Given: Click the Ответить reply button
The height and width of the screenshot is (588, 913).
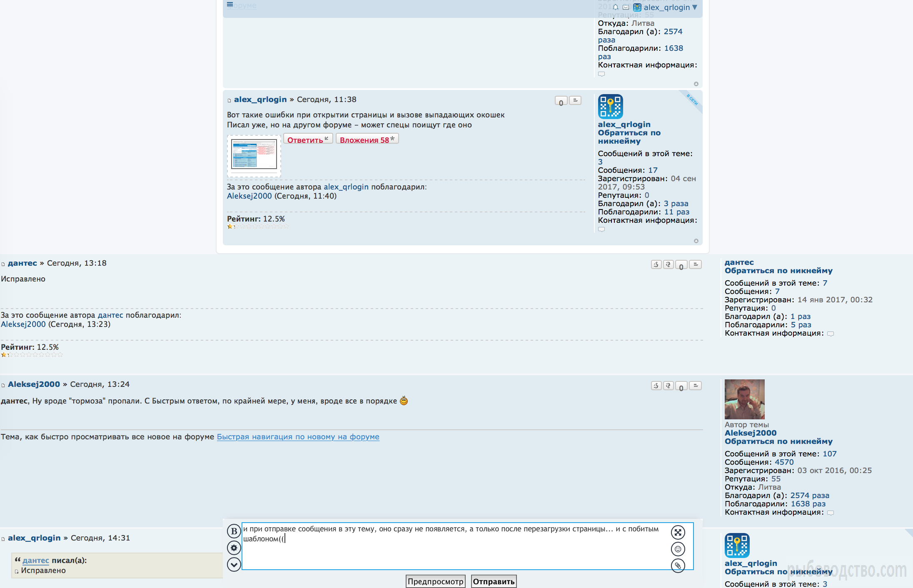Looking at the screenshot, I should pos(308,140).
